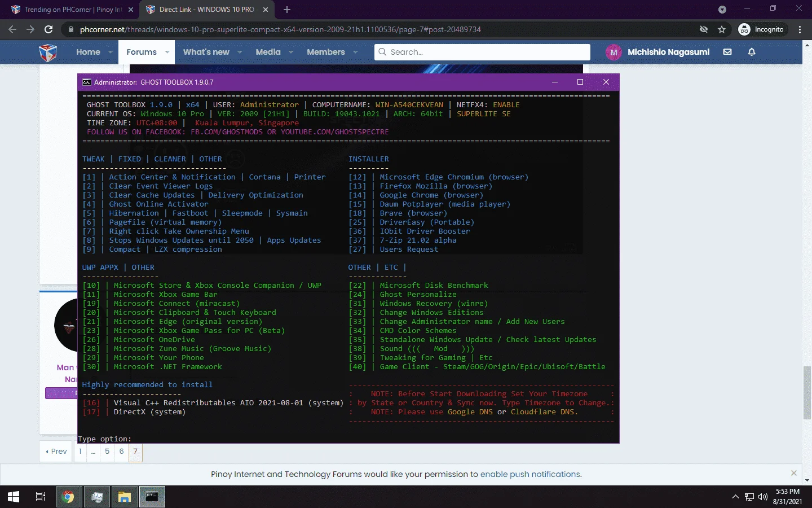812x508 pixels.
Task: Open File Explorer from the taskbar
Action: pyautogui.click(x=125, y=497)
